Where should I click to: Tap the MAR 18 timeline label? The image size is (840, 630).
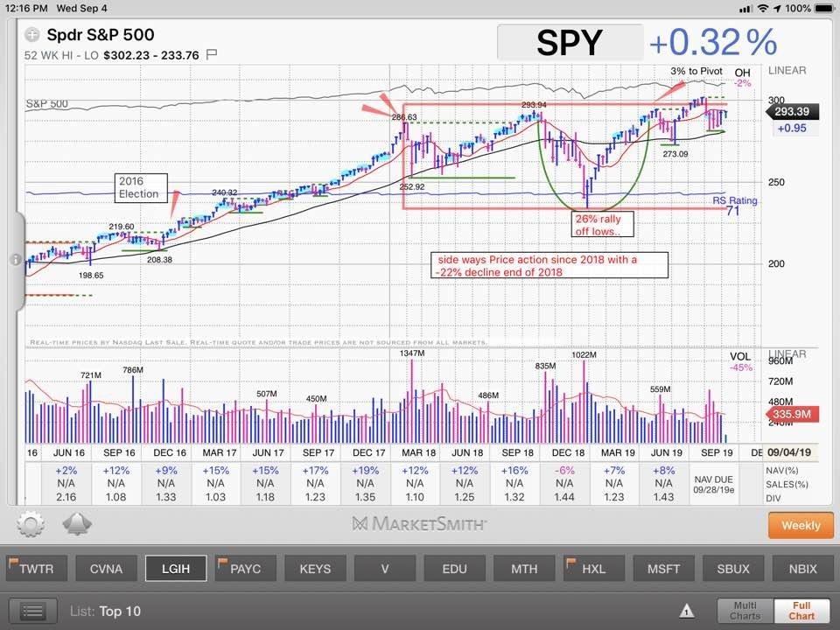click(x=418, y=452)
